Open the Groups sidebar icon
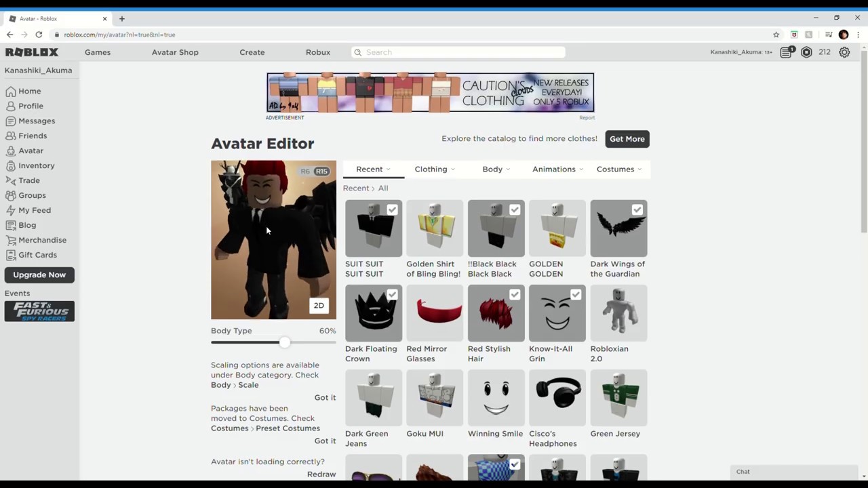Image resolution: width=868 pixels, height=488 pixels. coord(11,195)
